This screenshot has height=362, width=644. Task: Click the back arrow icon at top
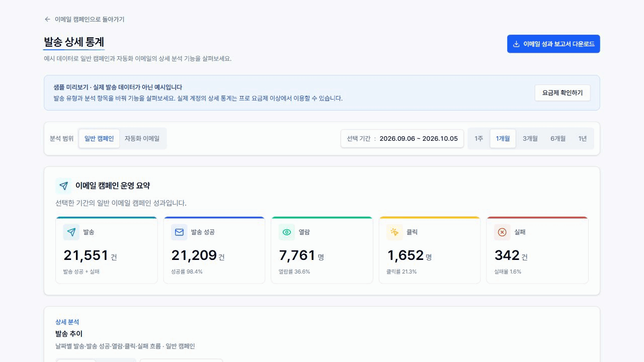(x=48, y=19)
